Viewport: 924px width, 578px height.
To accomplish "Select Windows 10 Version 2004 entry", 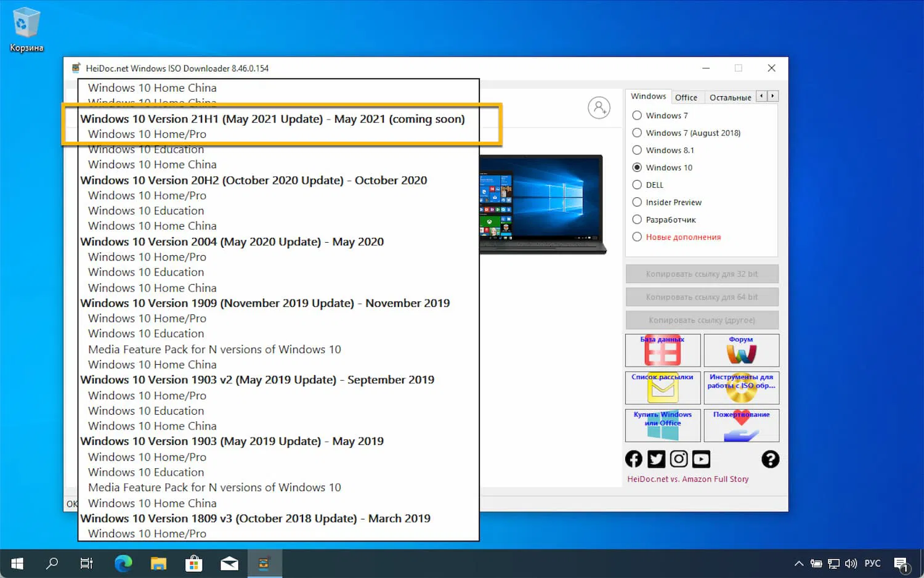I will [x=232, y=242].
